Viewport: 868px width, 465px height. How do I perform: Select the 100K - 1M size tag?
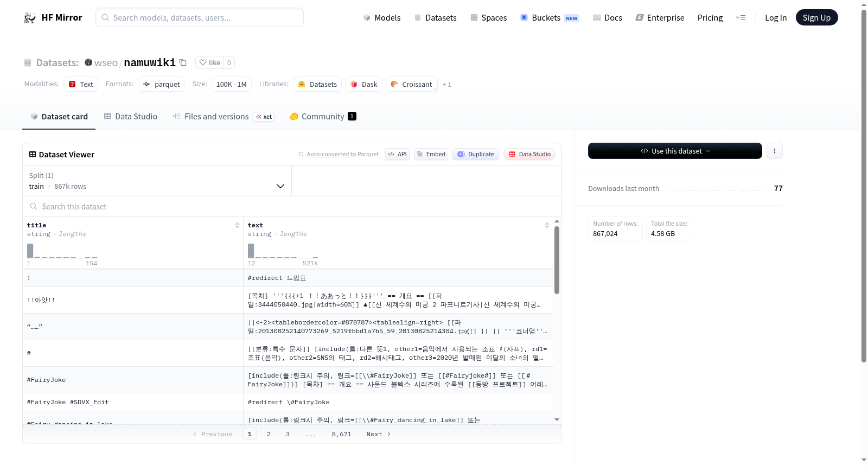click(x=232, y=84)
